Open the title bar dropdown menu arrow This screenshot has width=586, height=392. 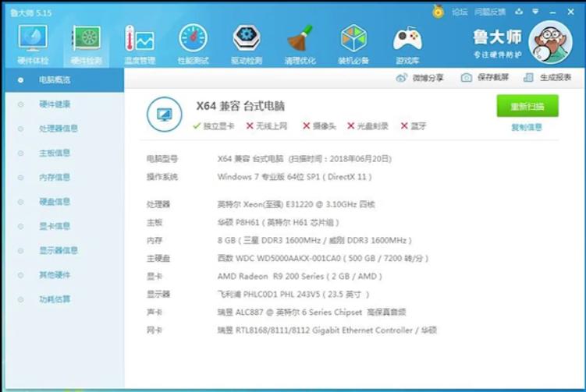535,12
